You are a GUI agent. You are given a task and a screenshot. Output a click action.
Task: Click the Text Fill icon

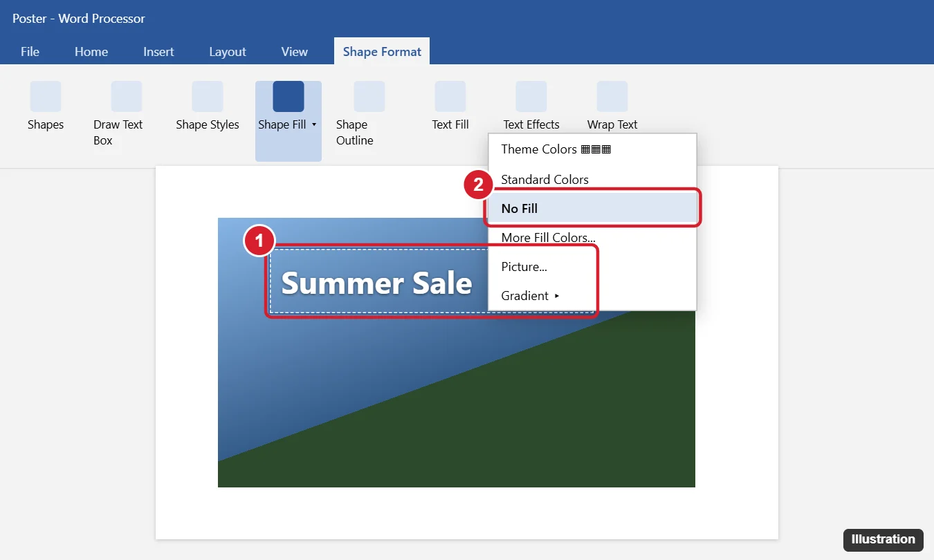450,96
